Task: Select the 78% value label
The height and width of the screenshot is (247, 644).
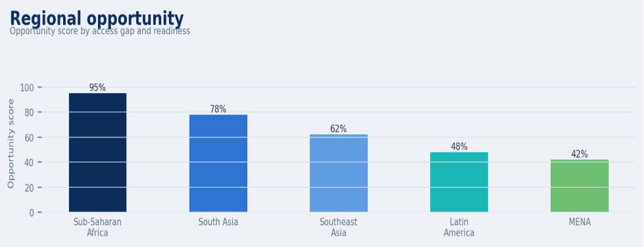Action: (218, 109)
